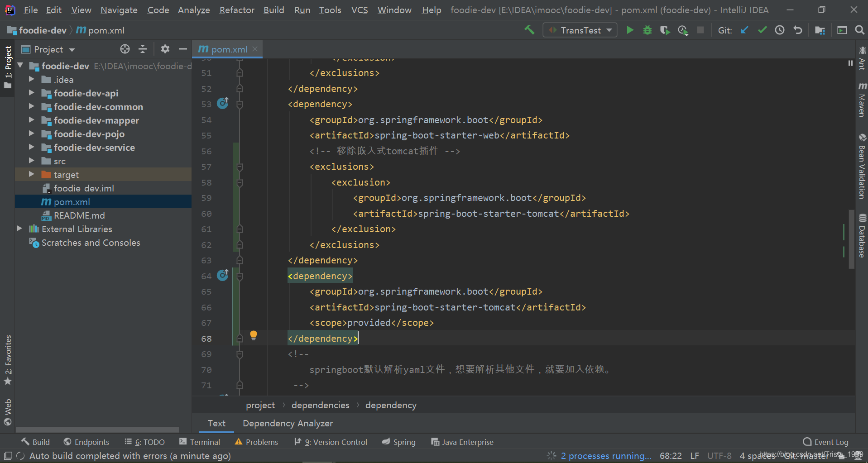Viewport: 868px width, 463px height.
Task: Start debugging with the bug icon
Action: [x=647, y=30]
